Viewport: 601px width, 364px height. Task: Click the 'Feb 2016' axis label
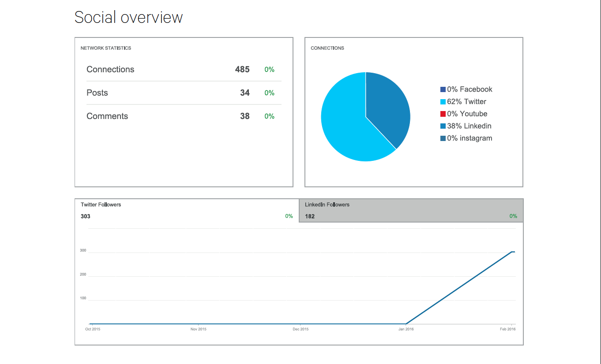tap(508, 329)
